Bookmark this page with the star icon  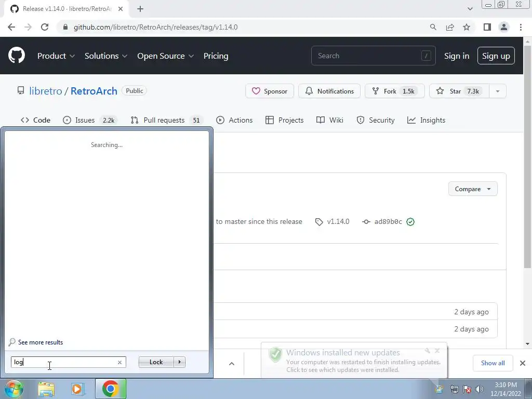[467, 27]
